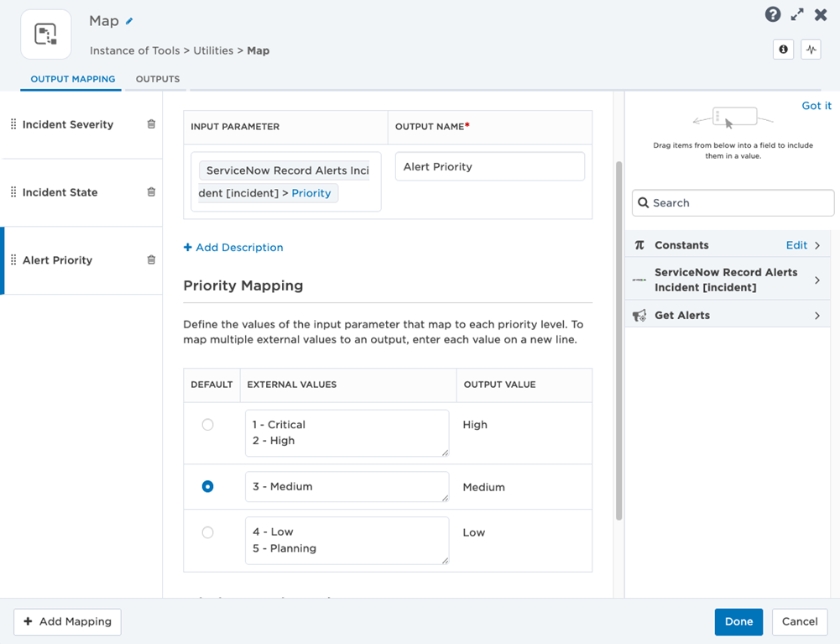Expand the Get Alerts chevron
840x644 pixels.
click(x=817, y=316)
